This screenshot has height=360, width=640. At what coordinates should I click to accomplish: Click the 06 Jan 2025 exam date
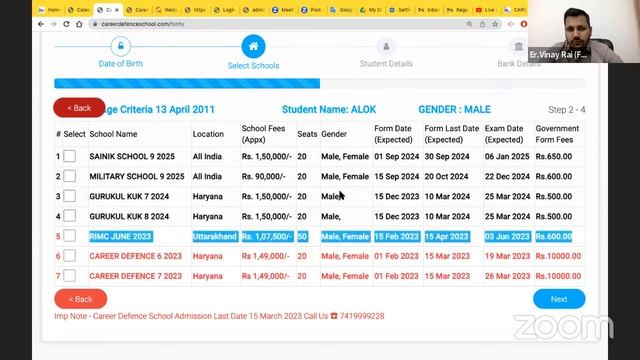(507, 156)
